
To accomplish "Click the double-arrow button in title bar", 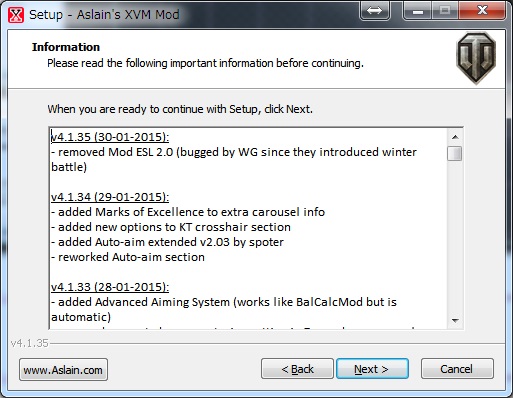I will click(375, 11).
